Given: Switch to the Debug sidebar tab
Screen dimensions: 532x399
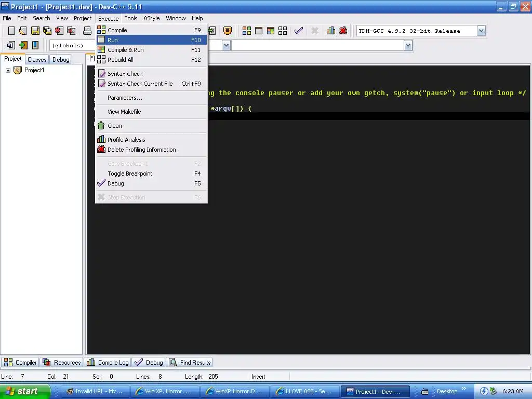Looking at the screenshot, I should point(61,60).
